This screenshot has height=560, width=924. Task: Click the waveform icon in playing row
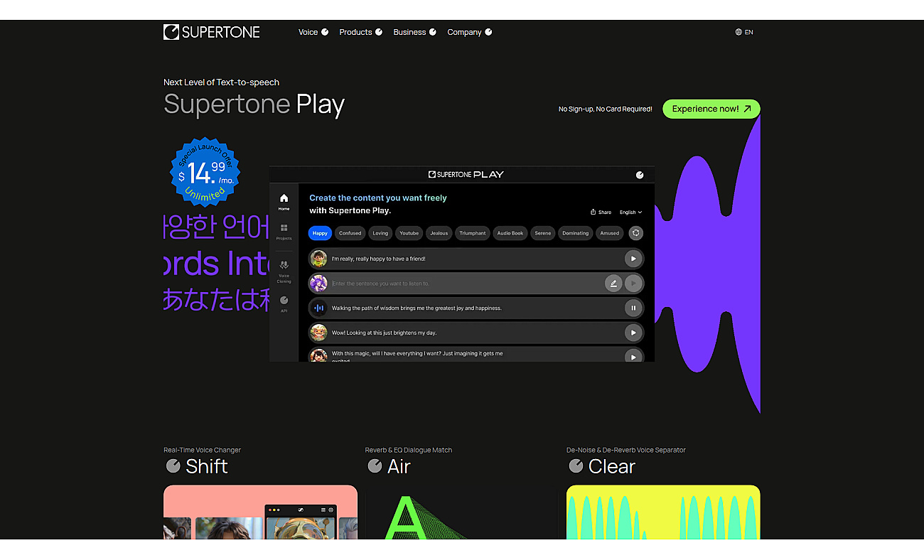tap(318, 308)
